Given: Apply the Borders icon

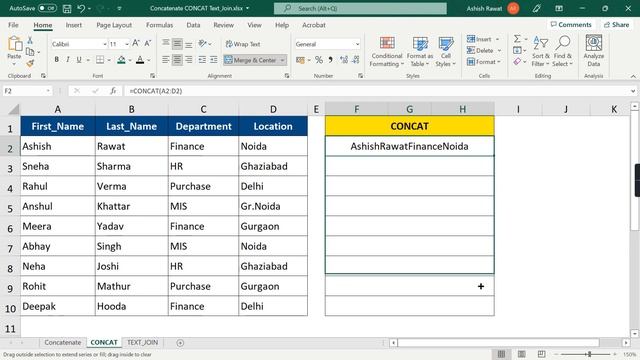Looking at the screenshot, I should coord(100,60).
